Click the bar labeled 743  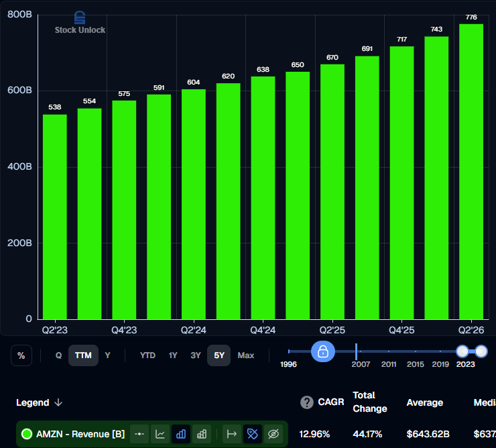click(x=436, y=178)
